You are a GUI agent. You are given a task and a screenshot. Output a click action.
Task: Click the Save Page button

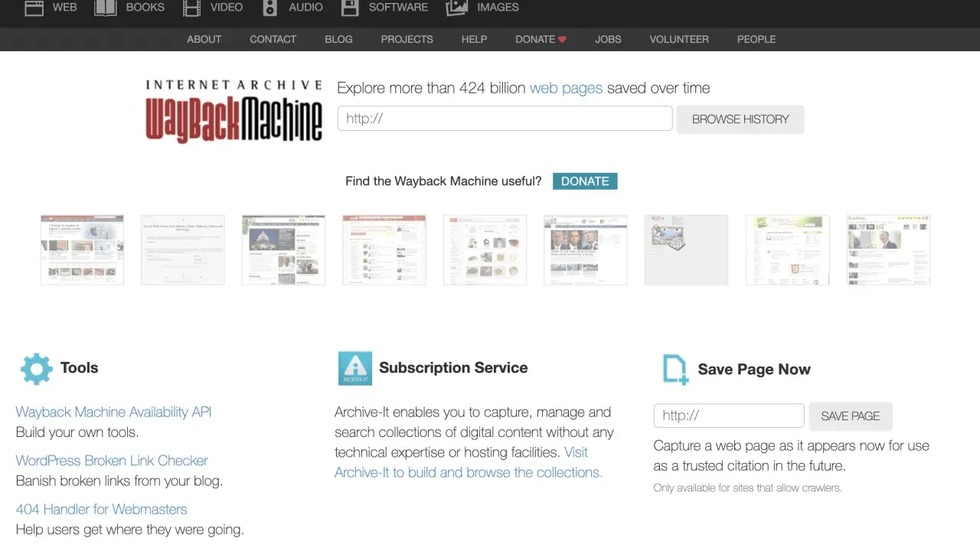[851, 416]
